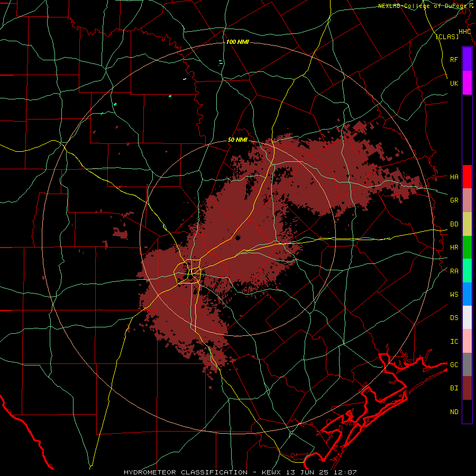Image resolution: width=476 pixels, height=476 pixels.
Task: Click the BI legend label
Action: (x=454, y=388)
